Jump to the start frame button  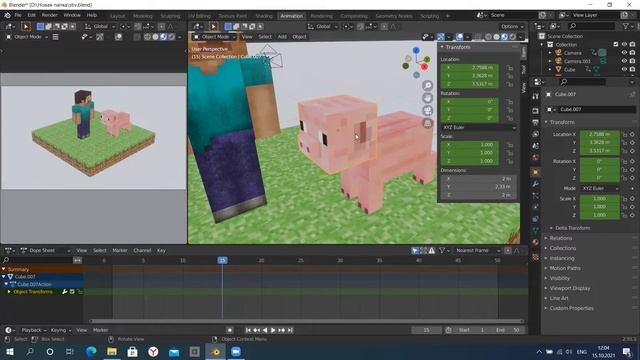tap(248, 330)
